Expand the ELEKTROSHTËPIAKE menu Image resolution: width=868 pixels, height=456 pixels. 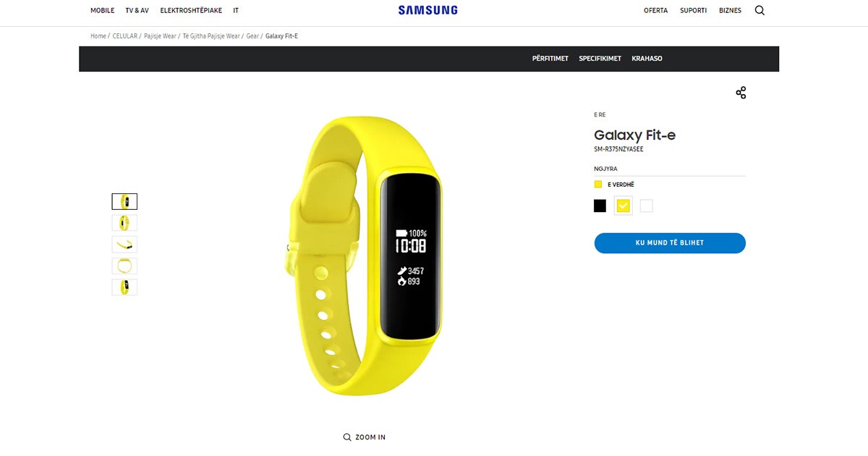click(x=191, y=11)
